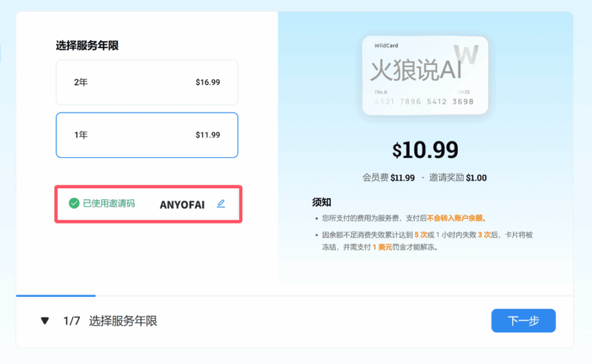This screenshot has width=592, height=364.
Task: Click the orange 1 美元 penalty text
Action: coord(382,247)
